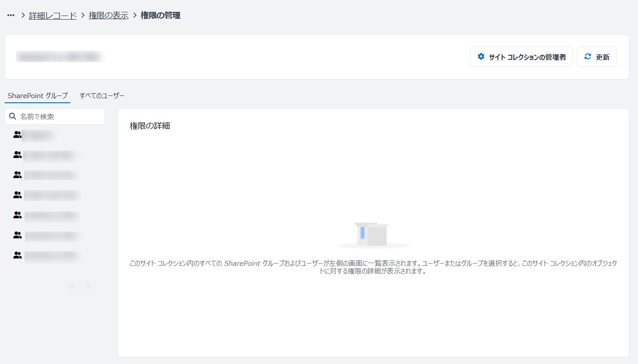Click the search magnifier icon
The height and width of the screenshot is (364, 638).
[13, 116]
